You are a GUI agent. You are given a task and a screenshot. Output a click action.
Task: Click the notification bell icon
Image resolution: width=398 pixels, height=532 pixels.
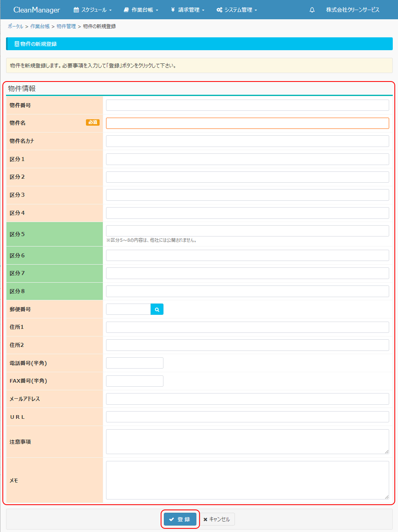coord(312,10)
